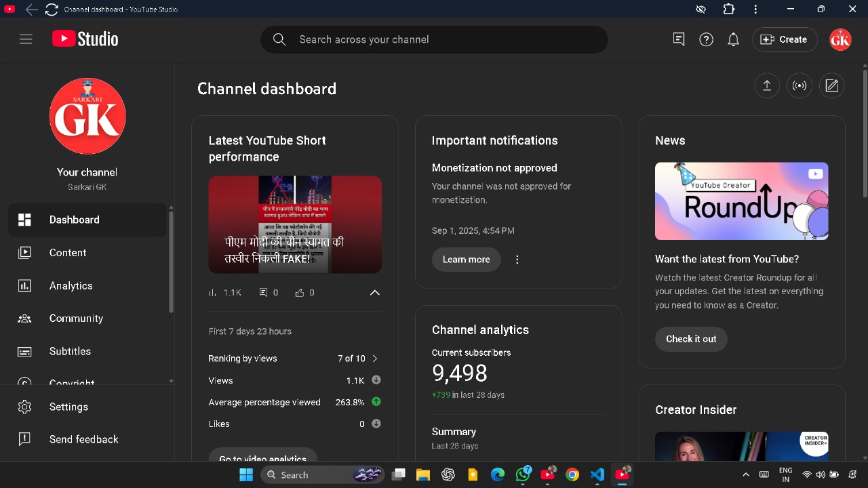
Task: Open the three-dot menu beside Learn more
Action: point(517,260)
